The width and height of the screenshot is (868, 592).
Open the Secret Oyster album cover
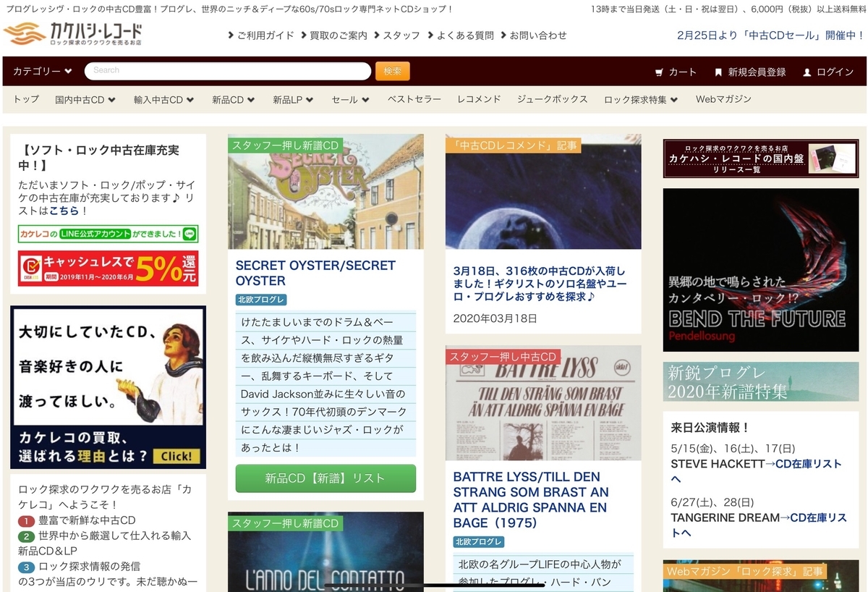point(325,192)
